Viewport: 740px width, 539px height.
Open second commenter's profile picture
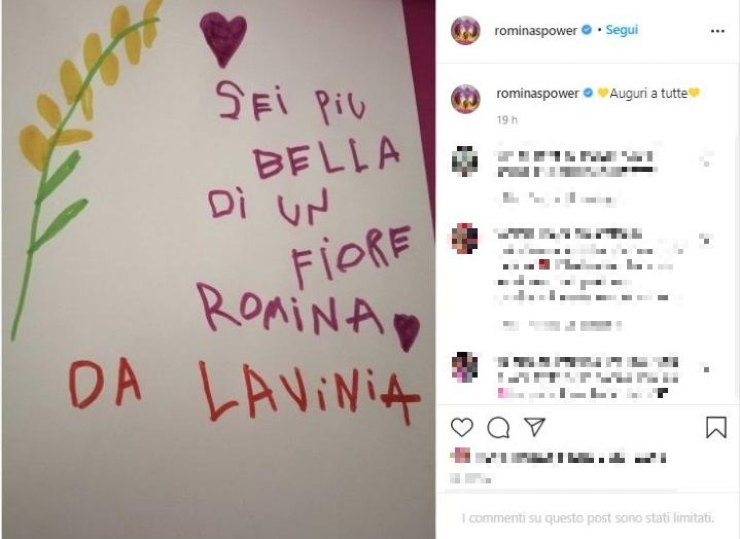pos(465,238)
